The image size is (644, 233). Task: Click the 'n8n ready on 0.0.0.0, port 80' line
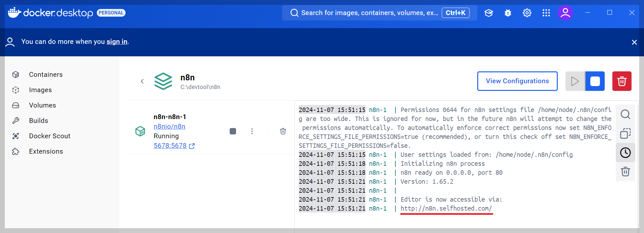452,173
